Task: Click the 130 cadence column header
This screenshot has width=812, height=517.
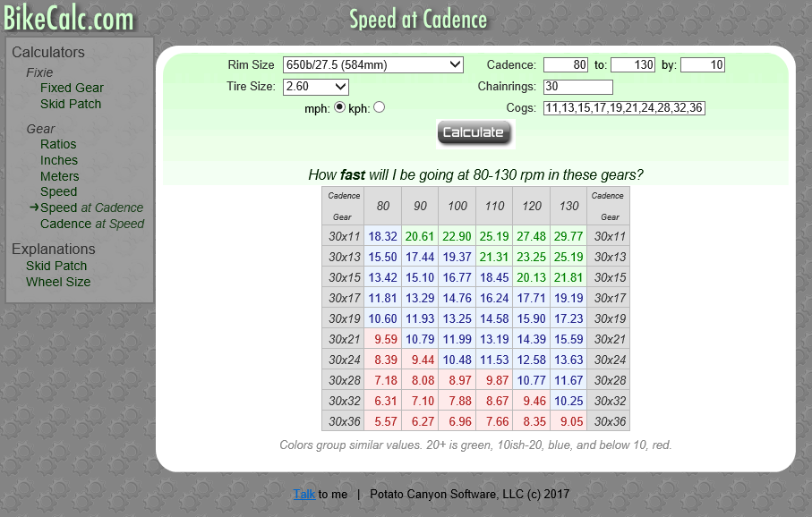Action: (568, 206)
